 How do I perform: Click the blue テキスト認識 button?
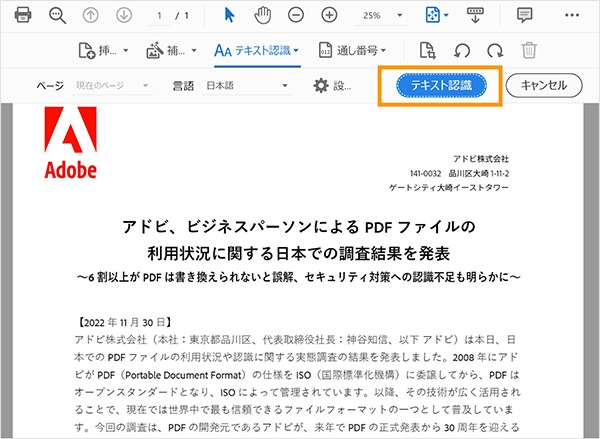point(441,85)
